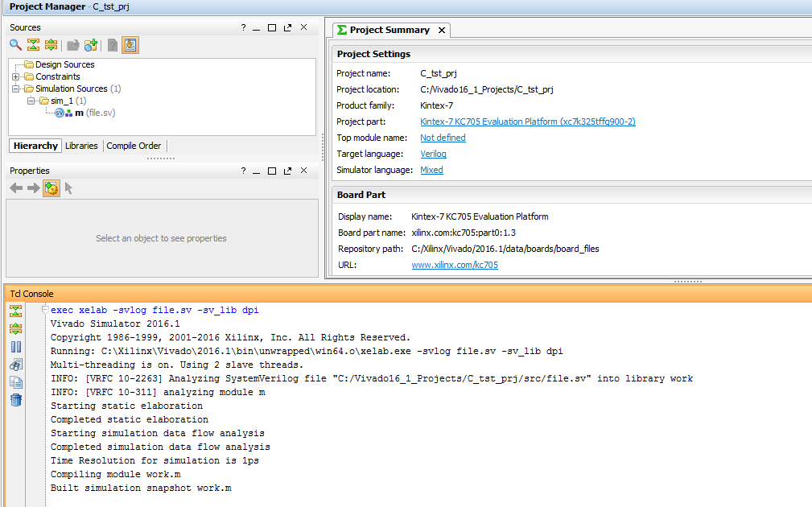Clear Tcl Console with the trash icon

click(16, 400)
